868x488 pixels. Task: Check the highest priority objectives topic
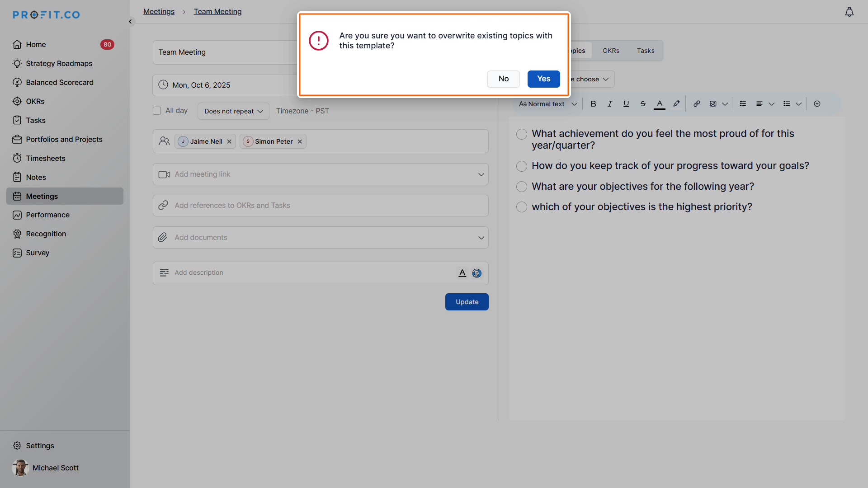coord(522,207)
